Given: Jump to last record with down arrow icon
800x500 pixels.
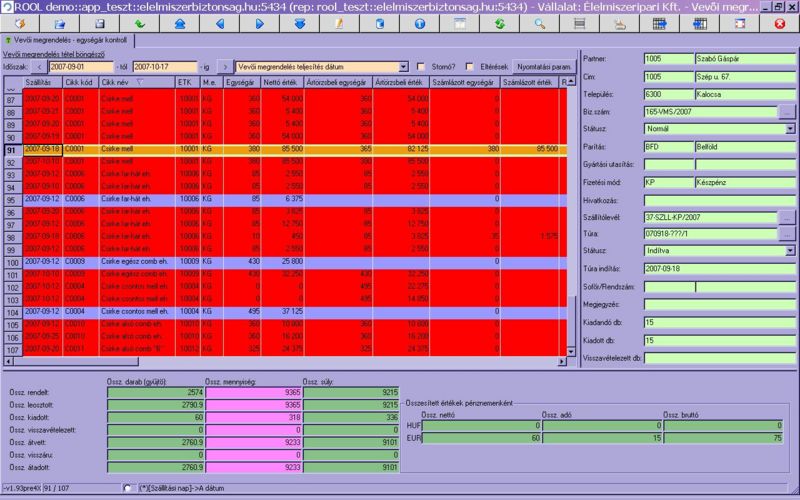Looking at the screenshot, I should click(x=300, y=22).
